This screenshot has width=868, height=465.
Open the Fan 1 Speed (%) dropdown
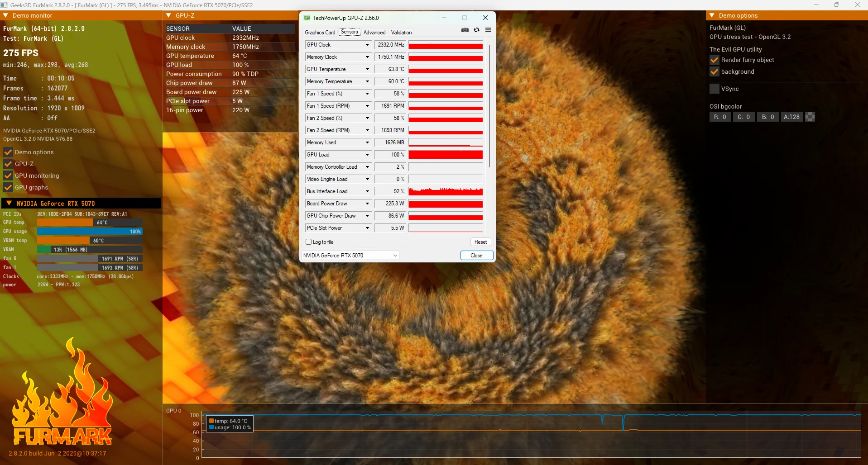point(367,94)
